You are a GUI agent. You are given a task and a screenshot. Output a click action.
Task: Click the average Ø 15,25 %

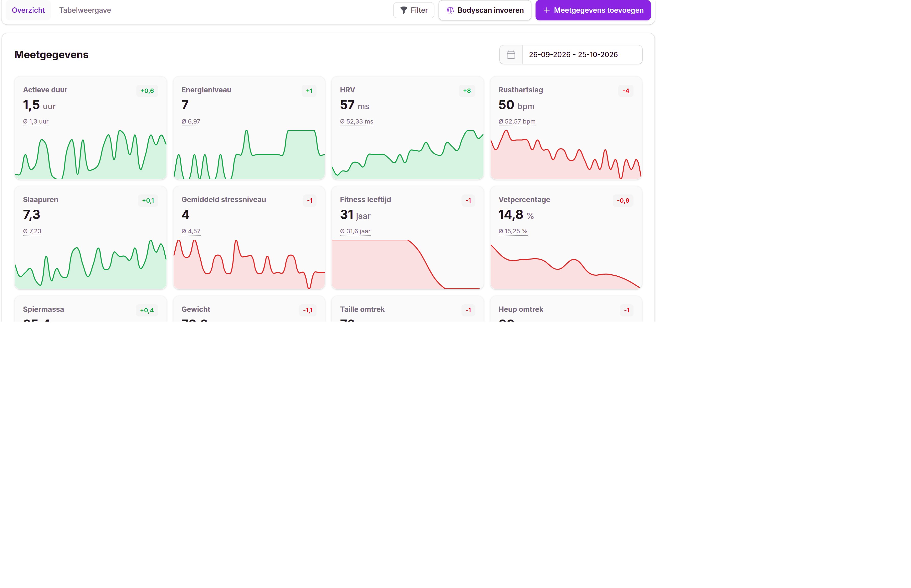tap(513, 231)
